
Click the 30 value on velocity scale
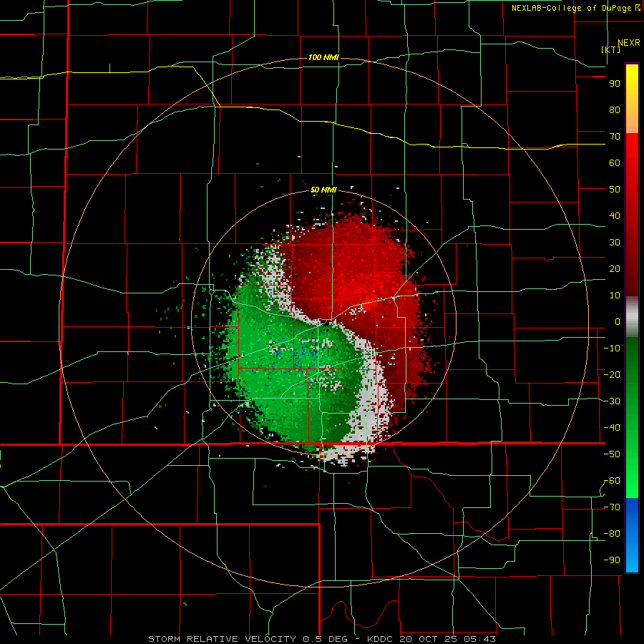coord(615,243)
